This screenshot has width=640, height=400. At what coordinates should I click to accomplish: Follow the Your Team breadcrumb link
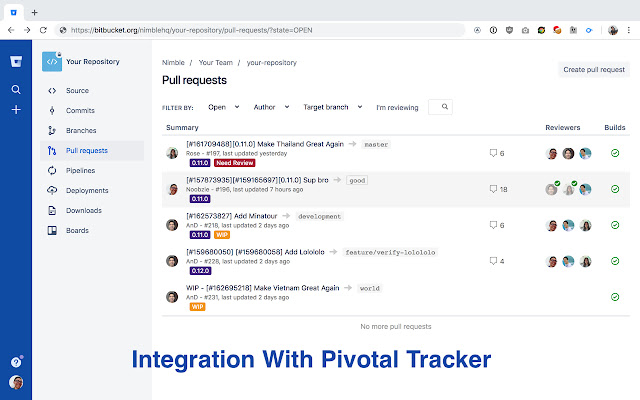(216, 62)
